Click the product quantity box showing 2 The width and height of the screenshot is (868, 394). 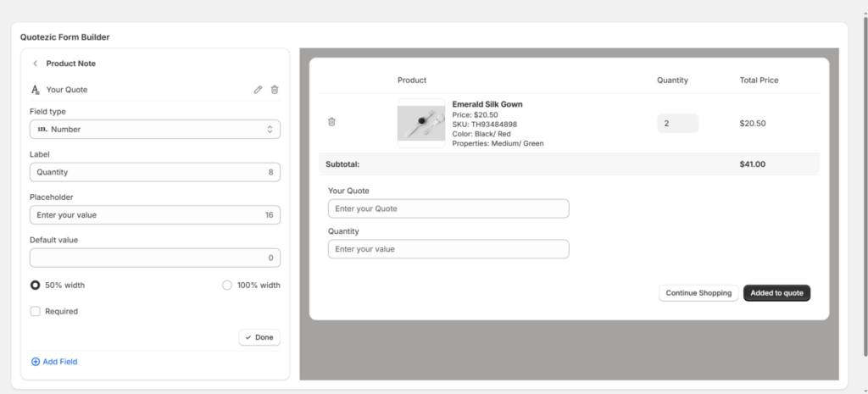677,124
